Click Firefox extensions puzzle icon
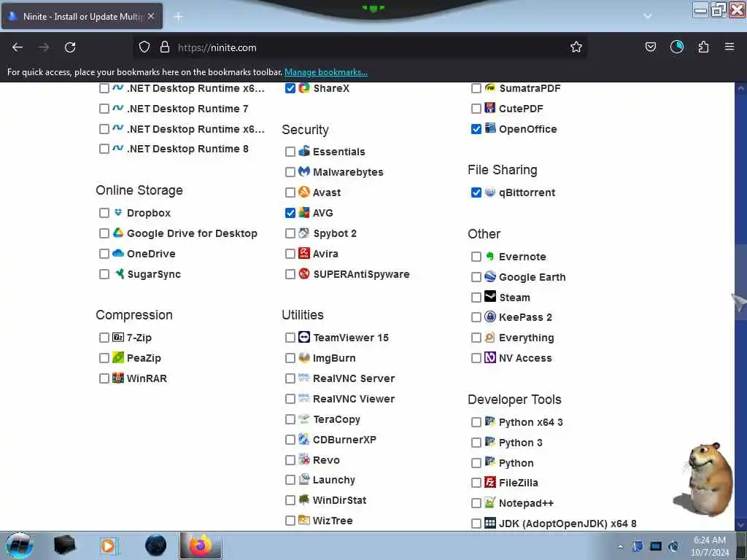Screen dimensions: 747x560 [x=703, y=47]
